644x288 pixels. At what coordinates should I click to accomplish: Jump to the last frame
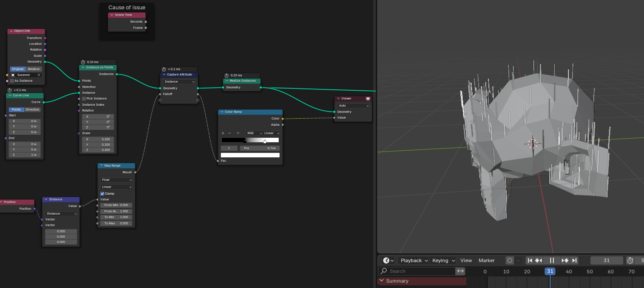574,260
